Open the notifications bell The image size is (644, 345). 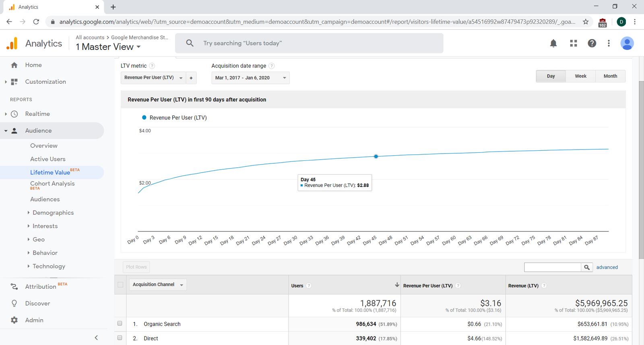pyautogui.click(x=553, y=43)
